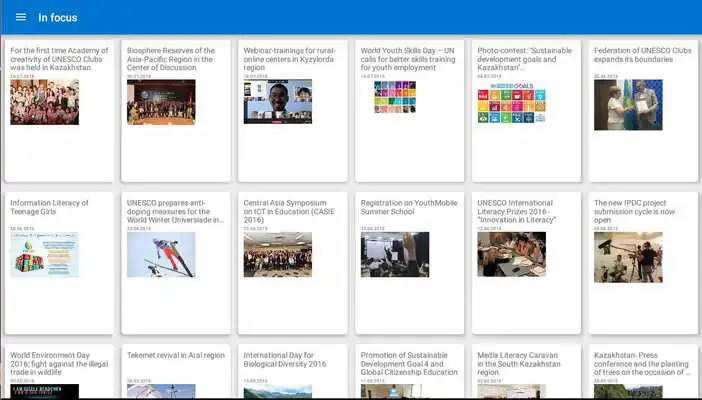Click the Biosphere Reserves conference photo thumbnail

click(x=161, y=102)
